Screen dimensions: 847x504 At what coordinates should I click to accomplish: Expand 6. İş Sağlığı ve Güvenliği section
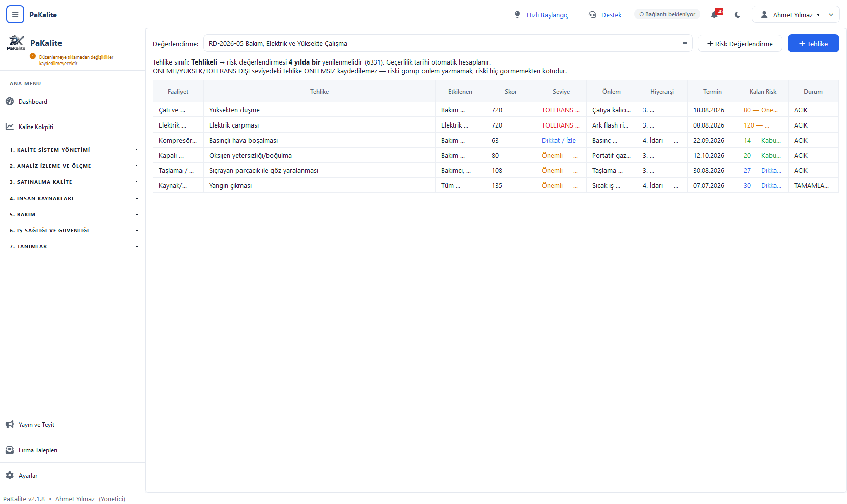pyautogui.click(x=73, y=230)
